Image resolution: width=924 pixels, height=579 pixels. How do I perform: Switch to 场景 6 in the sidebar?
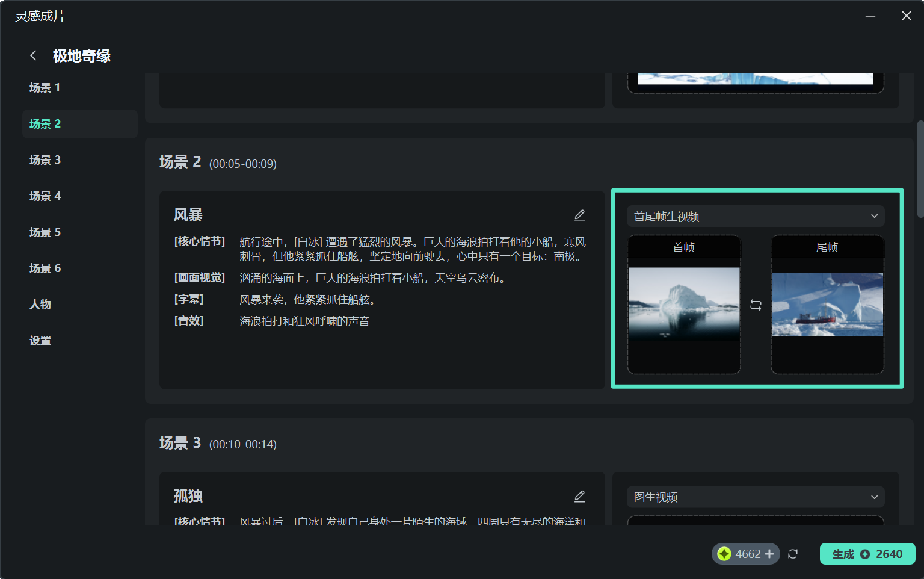45,268
